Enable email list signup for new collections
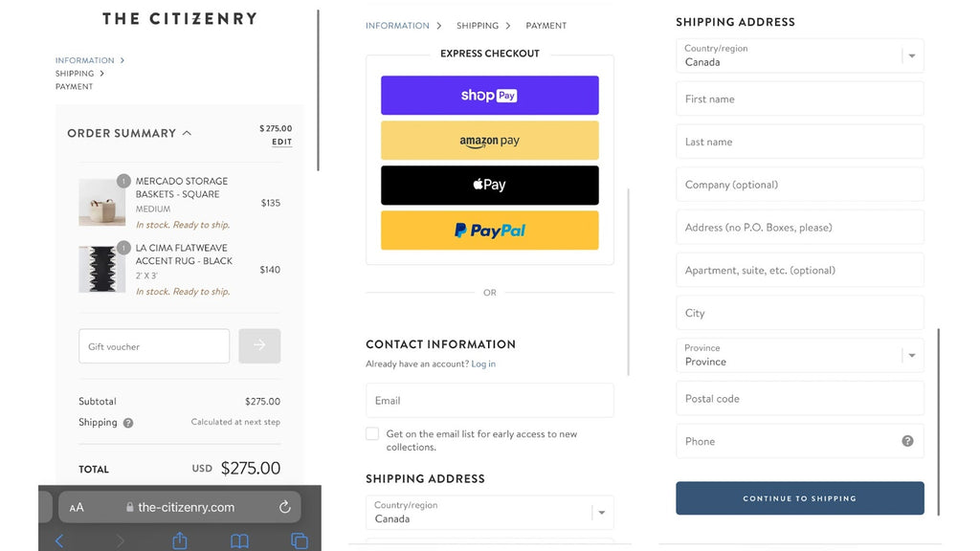 pyautogui.click(x=372, y=433)
